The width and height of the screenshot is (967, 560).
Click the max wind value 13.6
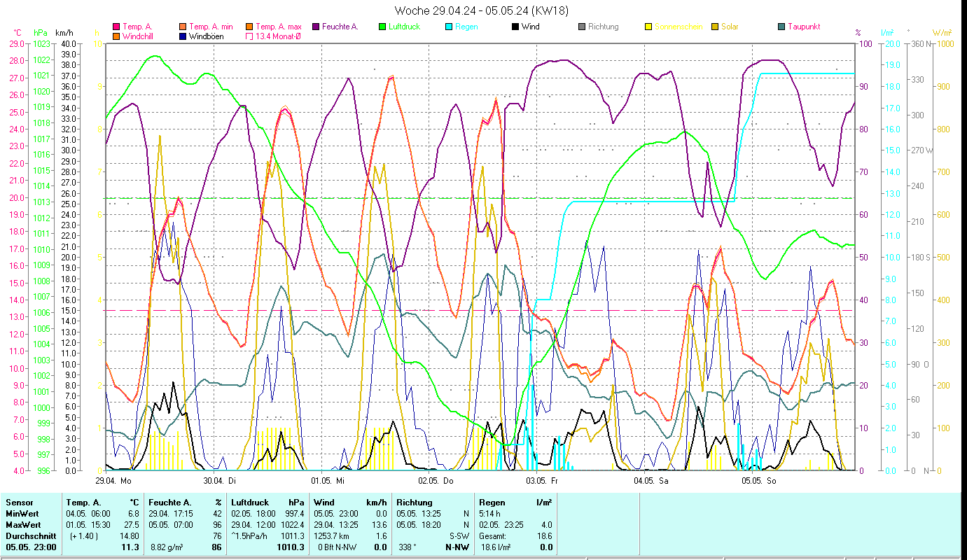[381, 524]
